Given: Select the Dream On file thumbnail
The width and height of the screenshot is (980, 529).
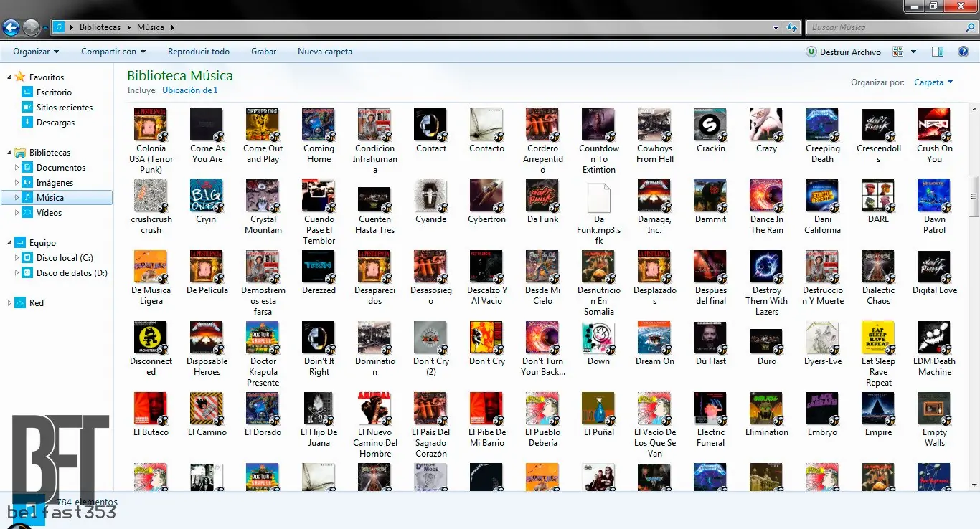Looking at the screenshot, I should coord(654,338).
